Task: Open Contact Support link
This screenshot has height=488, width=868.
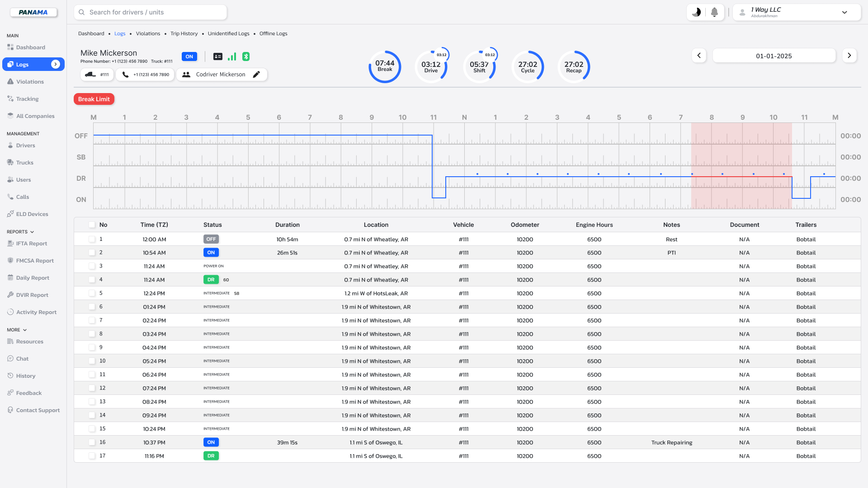Action: [x=38, y=410]
